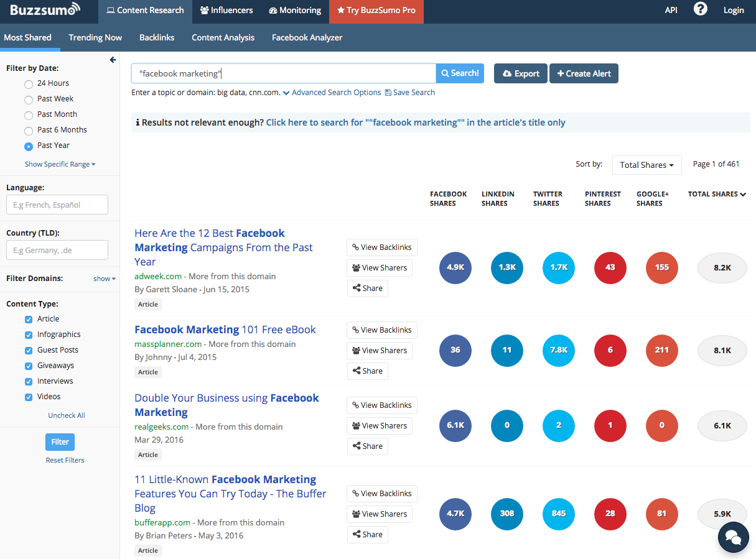Click bufferapp LinkedIn shares 308 circle
The height and width of the screenshot is (559, 756).
[507, 514]
